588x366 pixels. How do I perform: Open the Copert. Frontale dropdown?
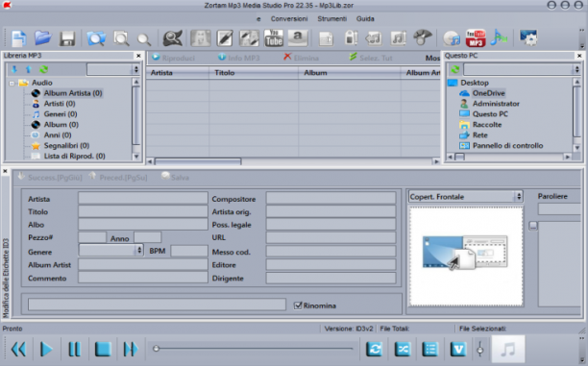pyautogui.click(x=519, y=197)
